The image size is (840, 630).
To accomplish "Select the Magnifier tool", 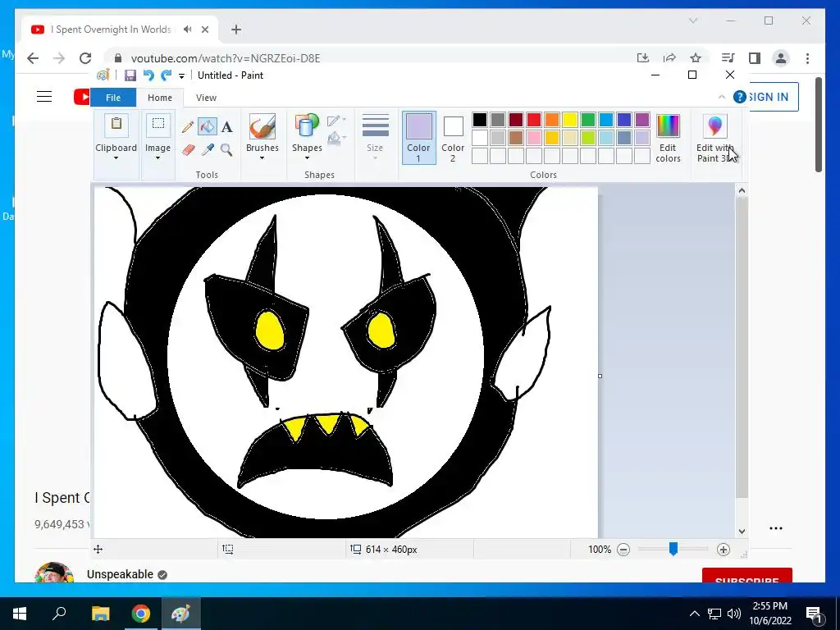I will [x=226, y=150].
